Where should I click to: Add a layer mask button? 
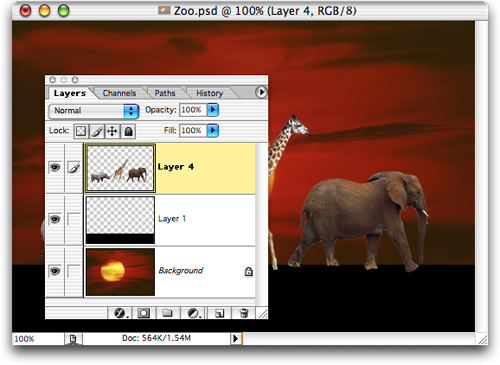point(144,313)
